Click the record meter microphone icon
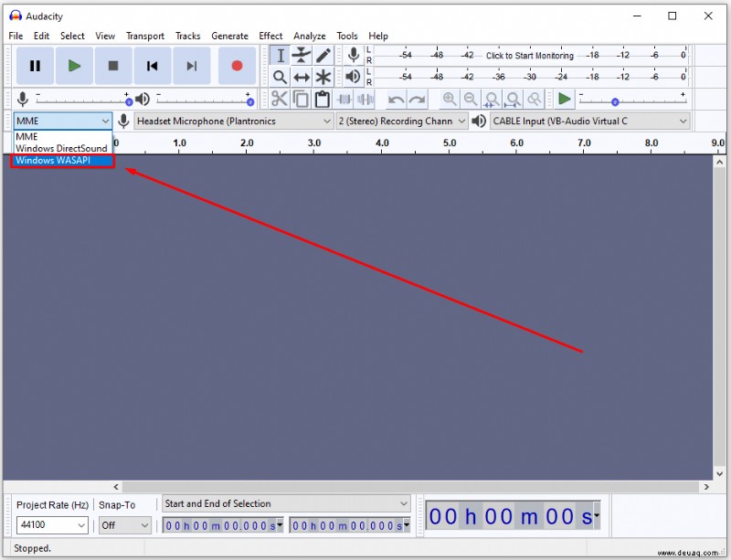This screenshot has width=731, height=560. [354, 55]
